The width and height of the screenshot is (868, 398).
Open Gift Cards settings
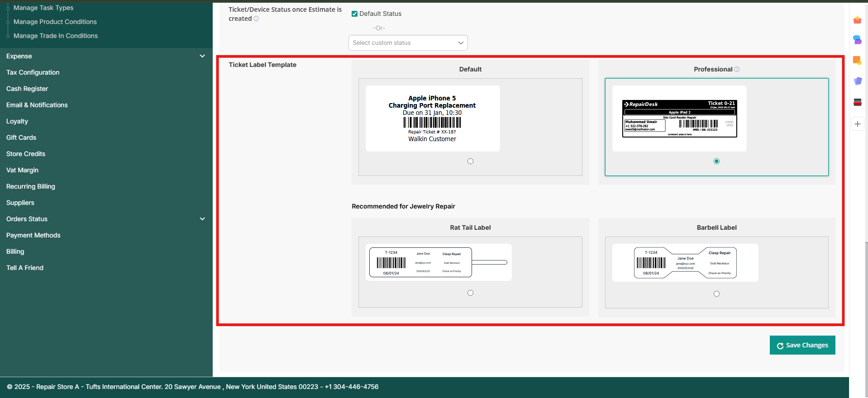(21, 137)
